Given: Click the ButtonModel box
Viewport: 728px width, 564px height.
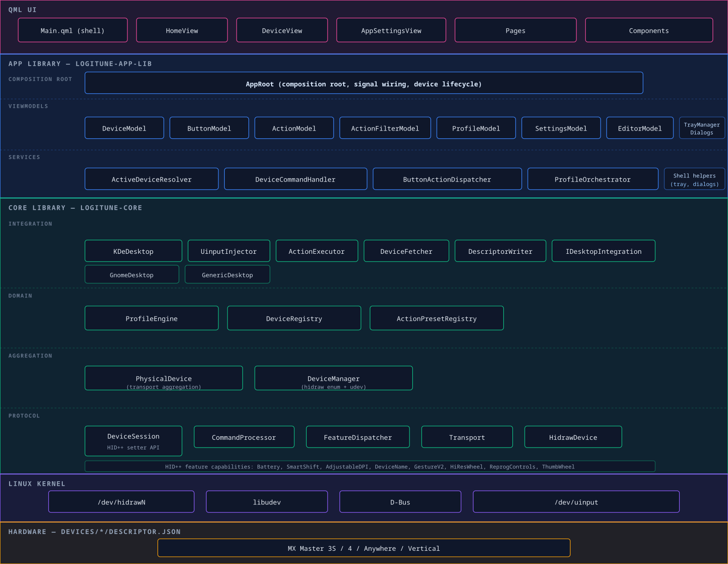Looking at the screenshot, I should pos(209,128).
